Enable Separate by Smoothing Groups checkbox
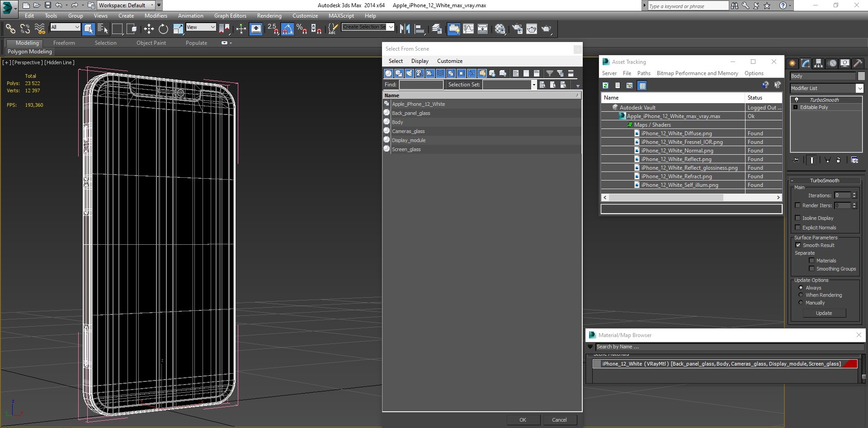The height and width of the screenshot is (428, 868). click(811, 269)
